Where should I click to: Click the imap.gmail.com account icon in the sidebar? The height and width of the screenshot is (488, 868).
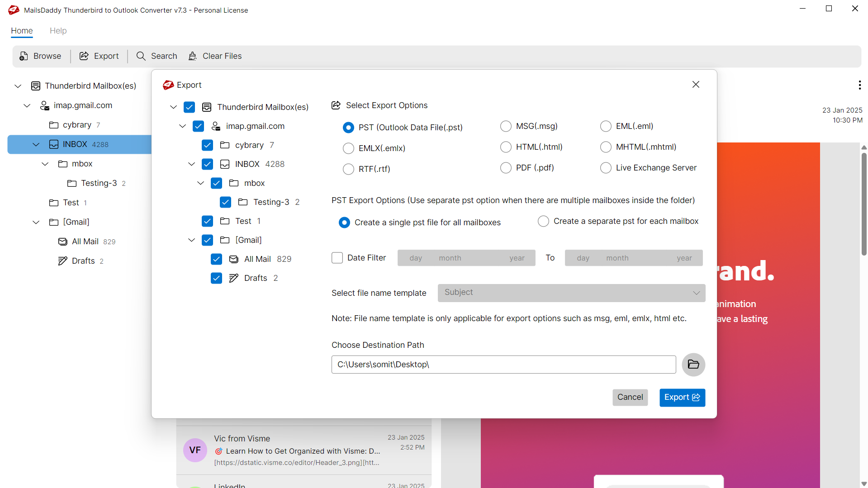(x=44, y=105)
